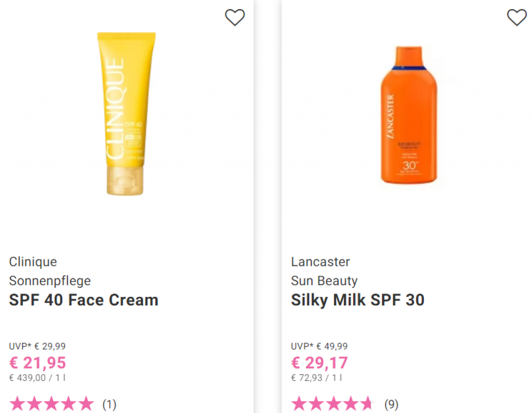This screenshot has width=532, height=413.
Task: Click the UVP* € 29,99 recommended price
Action: 37,346
